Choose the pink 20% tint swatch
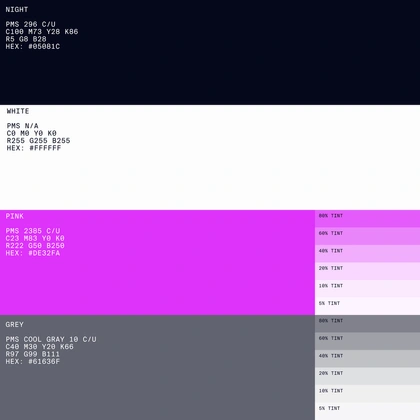The height and width of the screenshot is (420, 420). click(x=367, y=271)
